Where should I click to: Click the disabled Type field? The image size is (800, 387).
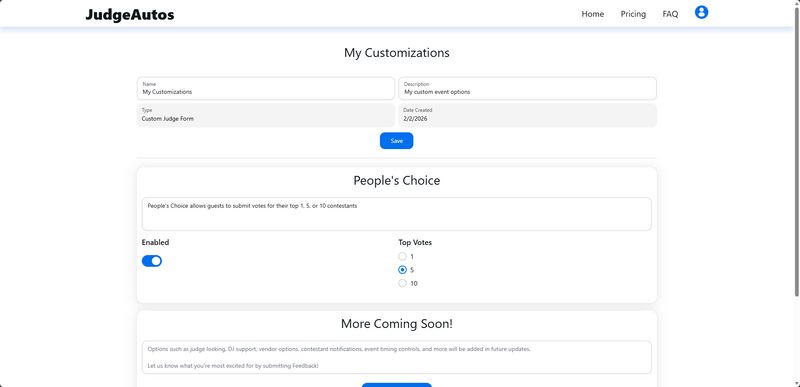(x=265, y=115)
